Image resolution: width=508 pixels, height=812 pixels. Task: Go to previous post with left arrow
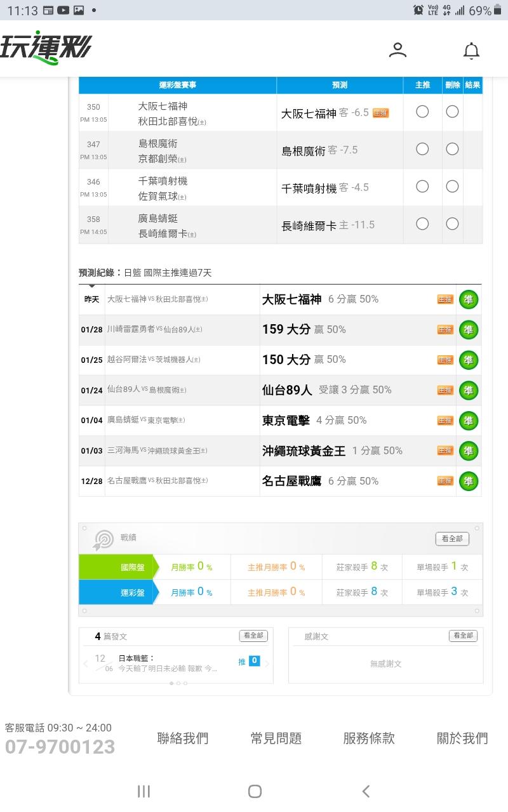[x=86, y=664]
